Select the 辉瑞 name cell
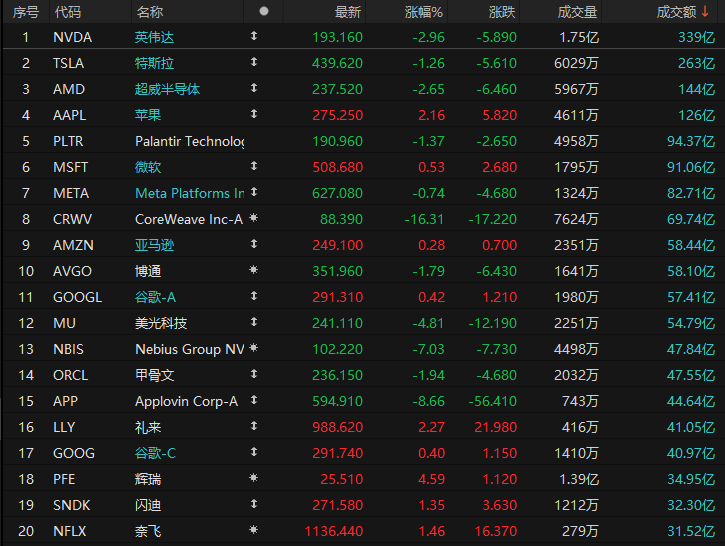The image size is (725, 546). pyautogui.click(x=148, y=479)
